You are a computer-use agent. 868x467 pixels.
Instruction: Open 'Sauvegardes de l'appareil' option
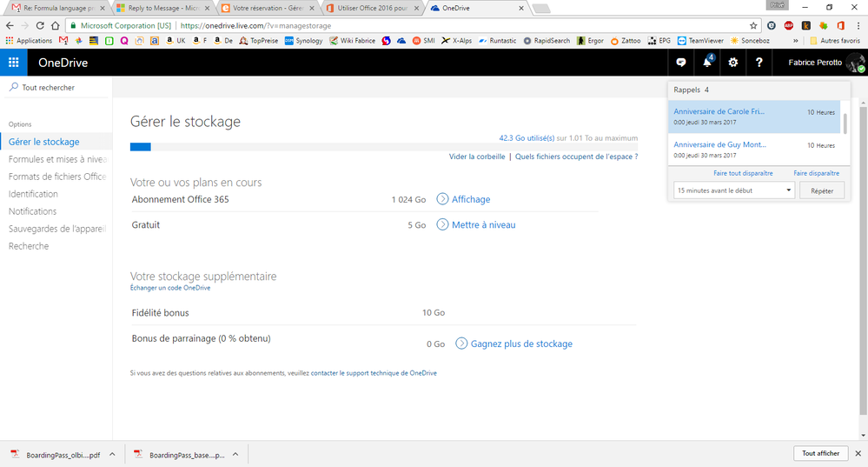point(57,228)
